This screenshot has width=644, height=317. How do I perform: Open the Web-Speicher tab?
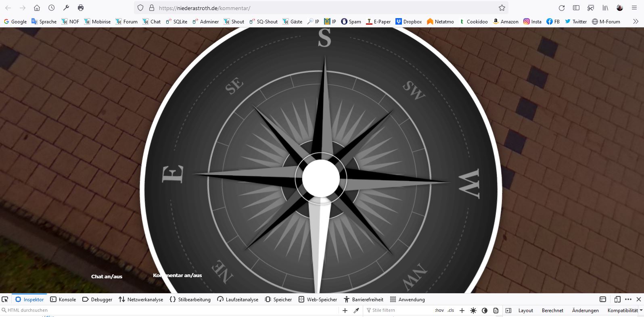pos(318,299)
